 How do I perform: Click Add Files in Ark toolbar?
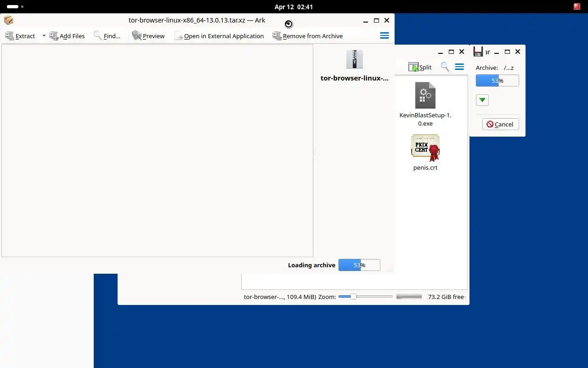pyautogui.click(x=67, y=36)
